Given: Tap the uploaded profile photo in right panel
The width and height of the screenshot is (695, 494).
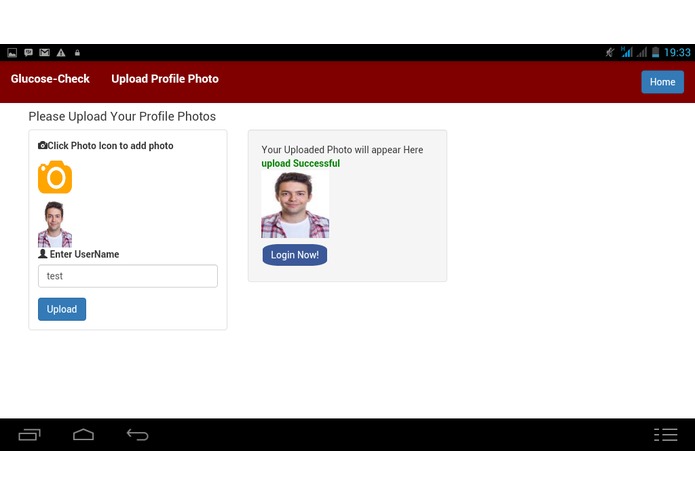Looking at the screenshot, I should (295, 205).
